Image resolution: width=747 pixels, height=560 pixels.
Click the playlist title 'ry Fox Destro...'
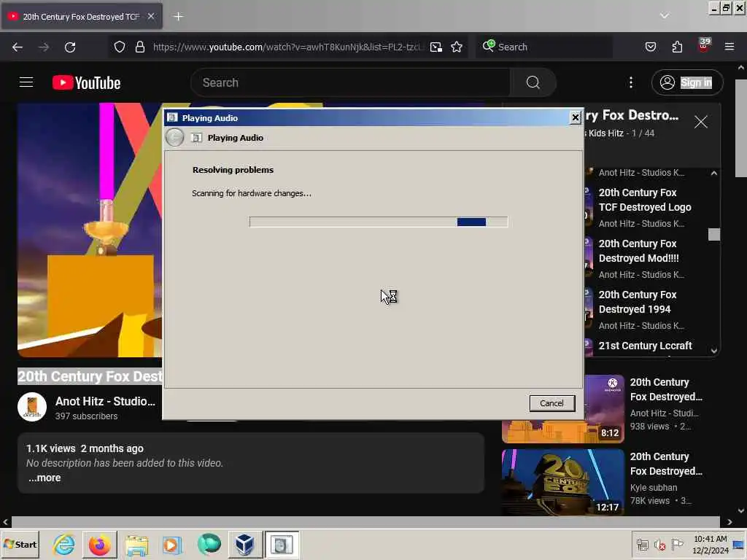[x=632, y=115]
